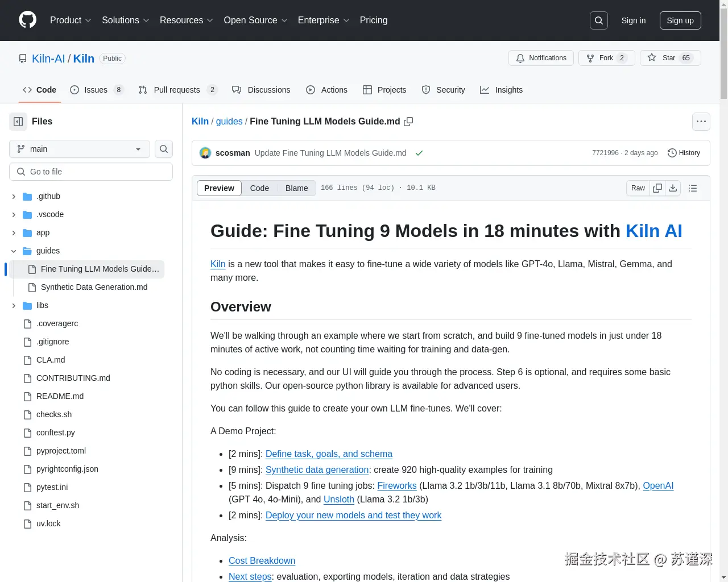728x582 pixels.
Task: Search files using the magnifier button
Action: point(164,149)
